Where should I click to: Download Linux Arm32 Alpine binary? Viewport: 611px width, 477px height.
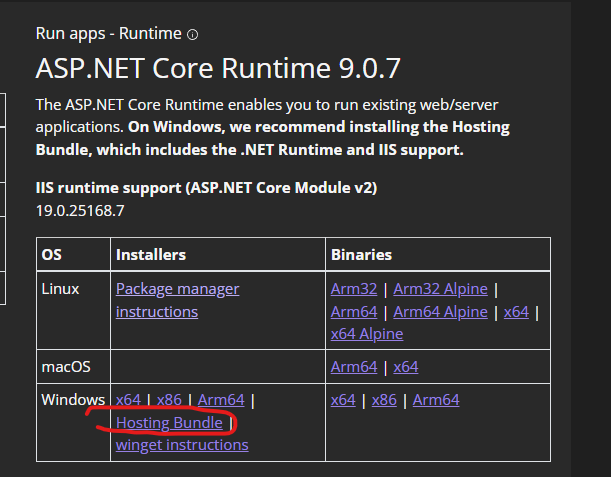point(440,289)
